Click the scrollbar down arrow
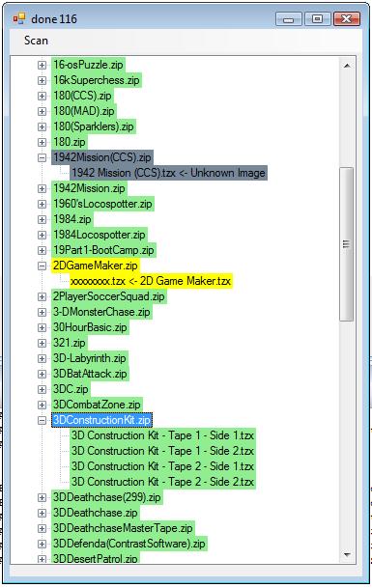The height and width of the screenshot is (588, 372). 347,554
